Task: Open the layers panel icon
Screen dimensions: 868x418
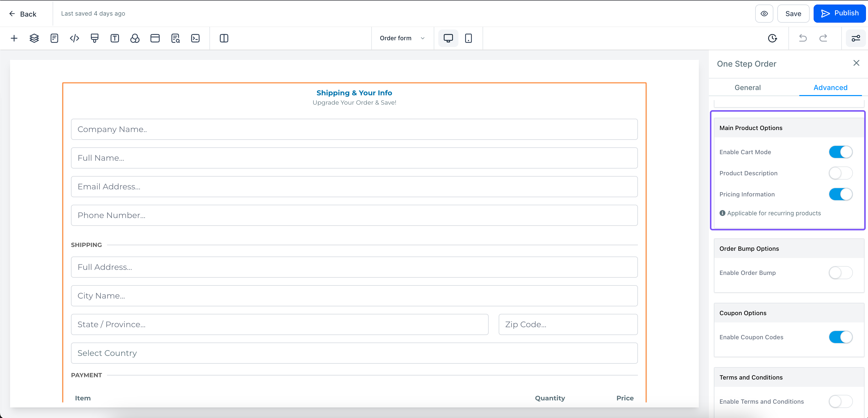Action: pyautogui.click(x=34, y=38)
